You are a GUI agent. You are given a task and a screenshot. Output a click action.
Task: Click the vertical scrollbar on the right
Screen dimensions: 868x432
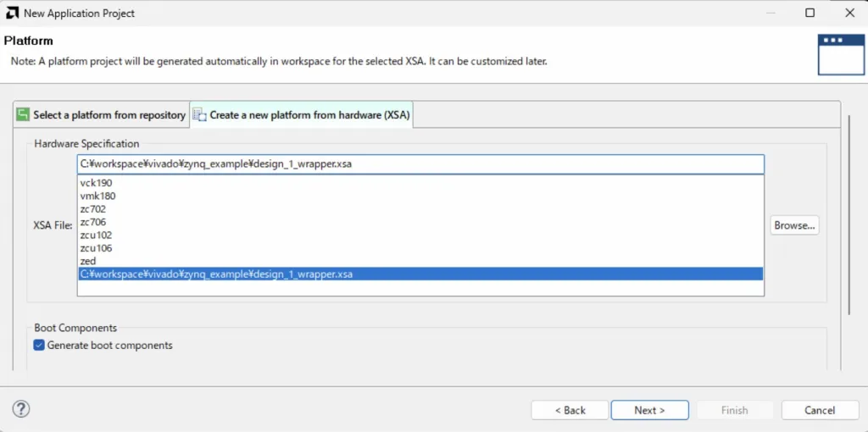[849, 212]
